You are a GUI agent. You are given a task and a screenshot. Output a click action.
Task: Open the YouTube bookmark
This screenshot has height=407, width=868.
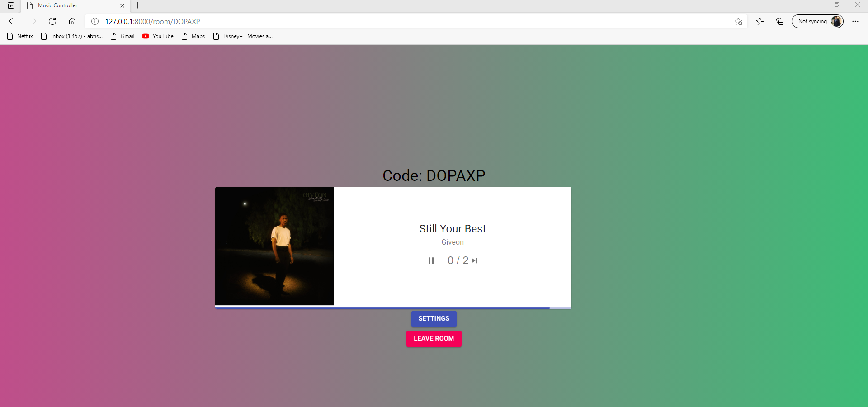point(158,36)
